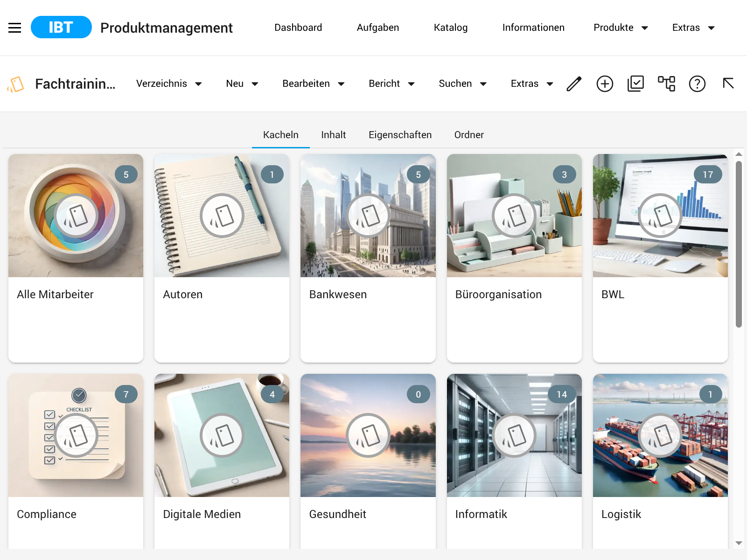Click center icon on Digitale Medien tile
This screenshot has height=560, width=747.
222,435
